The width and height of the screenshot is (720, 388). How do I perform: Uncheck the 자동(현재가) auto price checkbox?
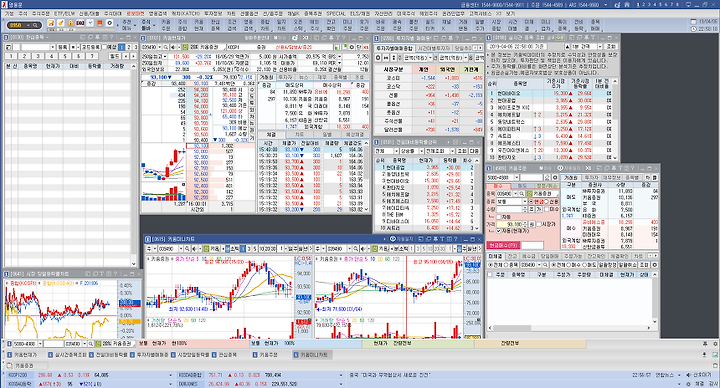click(499, 231)
